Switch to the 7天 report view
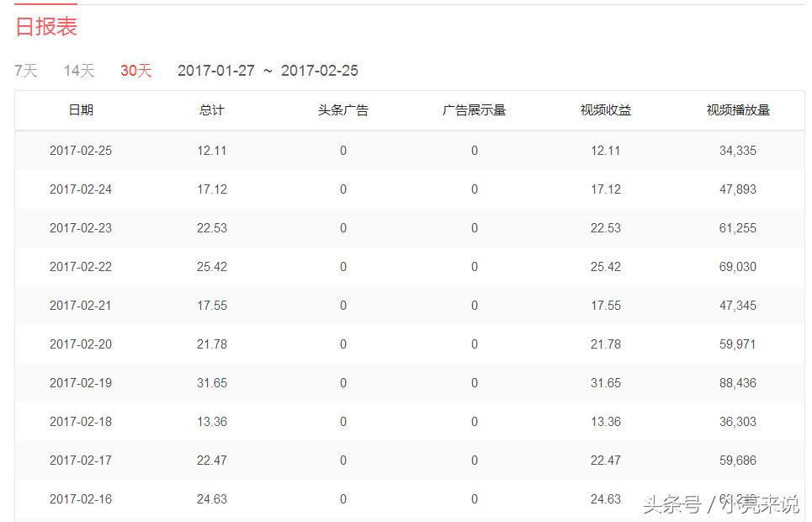 pyautogui.click(x=24, y=71)
